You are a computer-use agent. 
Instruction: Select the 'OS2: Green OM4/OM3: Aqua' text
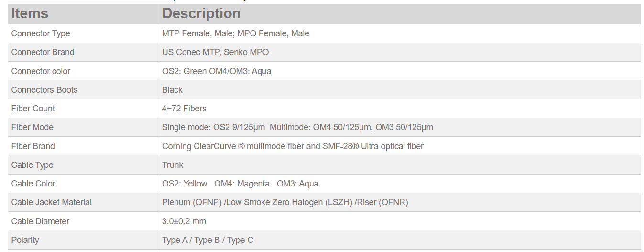[217, 71]
